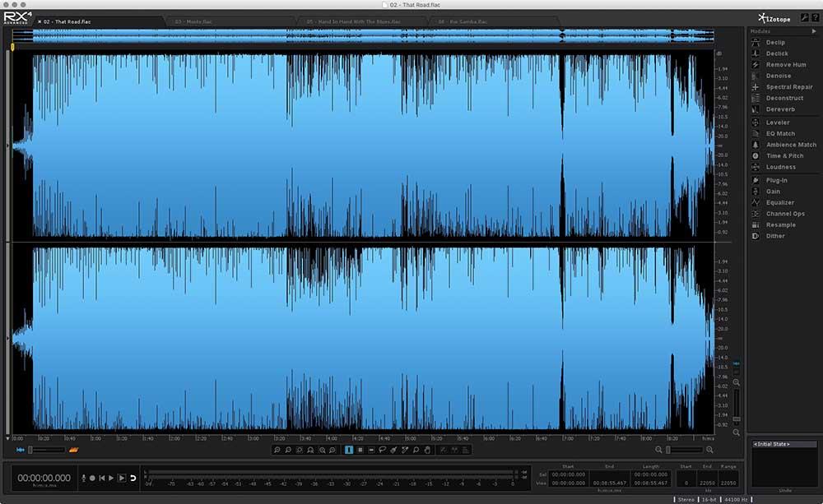Open the Spectral Repair module
The image size is (823, 504).
(x=789, y=87)
